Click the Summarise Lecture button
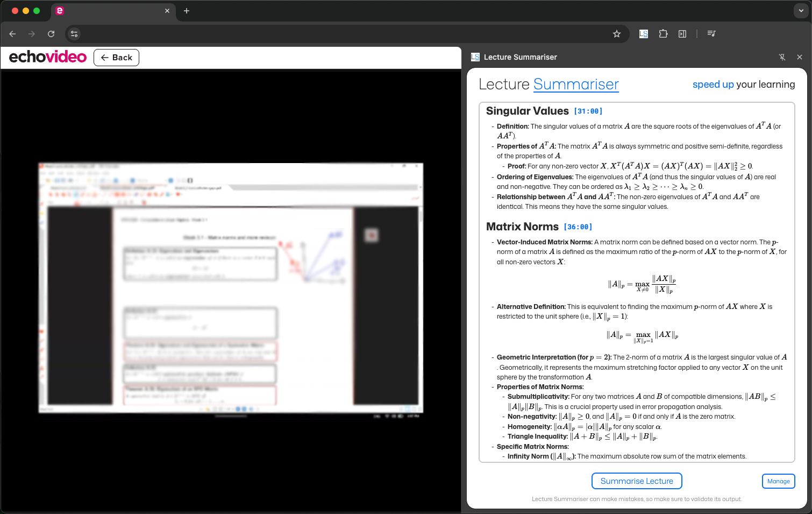This screenshot has width=812, height=514. pyautogui.click(x=637, y=481)
